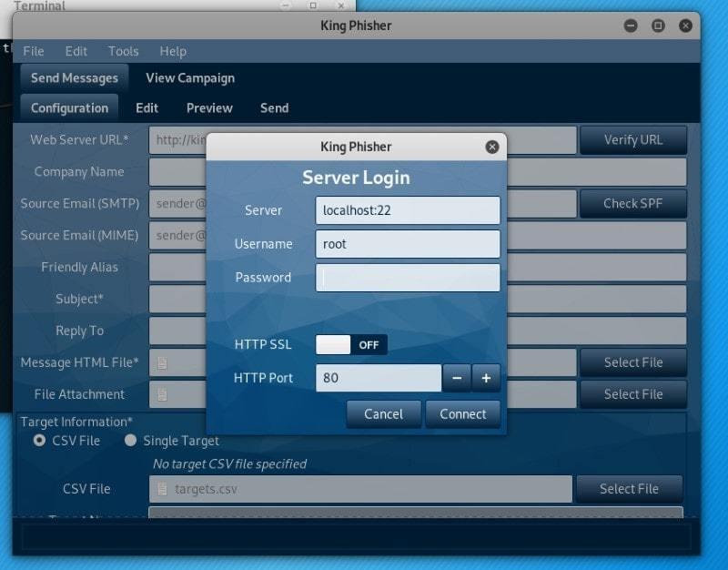Select File for the target CSV
728x570 pixels.
[x=630, y=489]
